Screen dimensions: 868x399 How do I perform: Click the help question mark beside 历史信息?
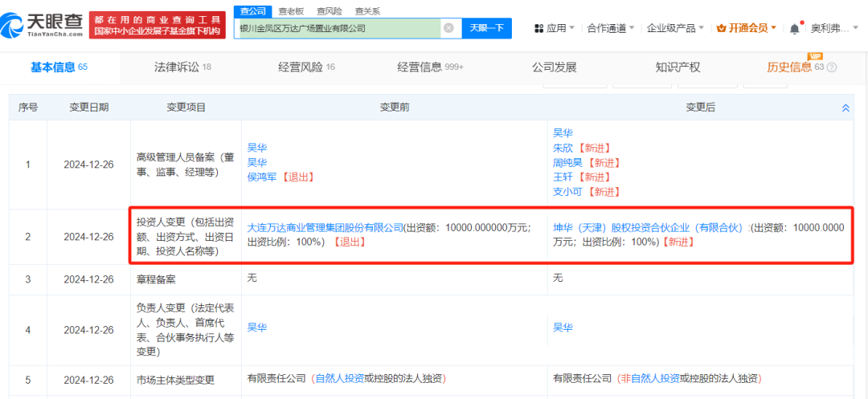point(831,67)
